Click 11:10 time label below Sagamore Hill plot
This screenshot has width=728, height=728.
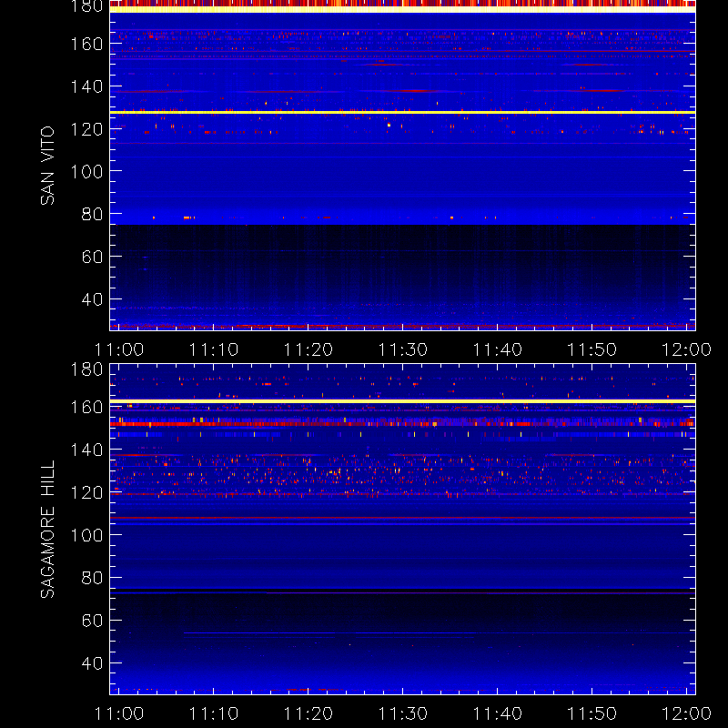214,713
